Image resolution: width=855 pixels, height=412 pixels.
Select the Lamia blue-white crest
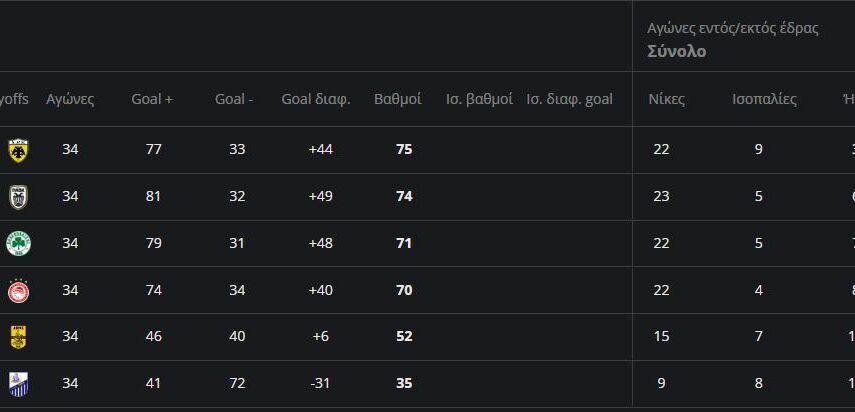pyautogui.click(x=18, y=383)
